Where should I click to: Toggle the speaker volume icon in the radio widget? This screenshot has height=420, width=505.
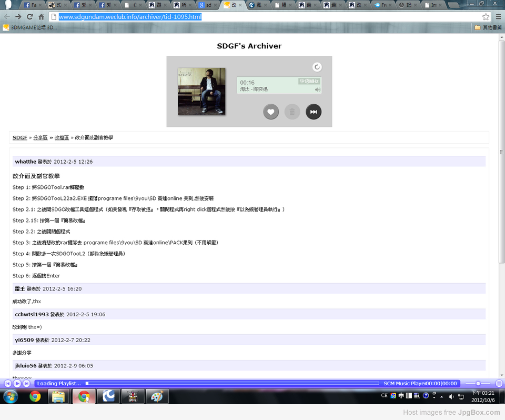tap(318, 89)
